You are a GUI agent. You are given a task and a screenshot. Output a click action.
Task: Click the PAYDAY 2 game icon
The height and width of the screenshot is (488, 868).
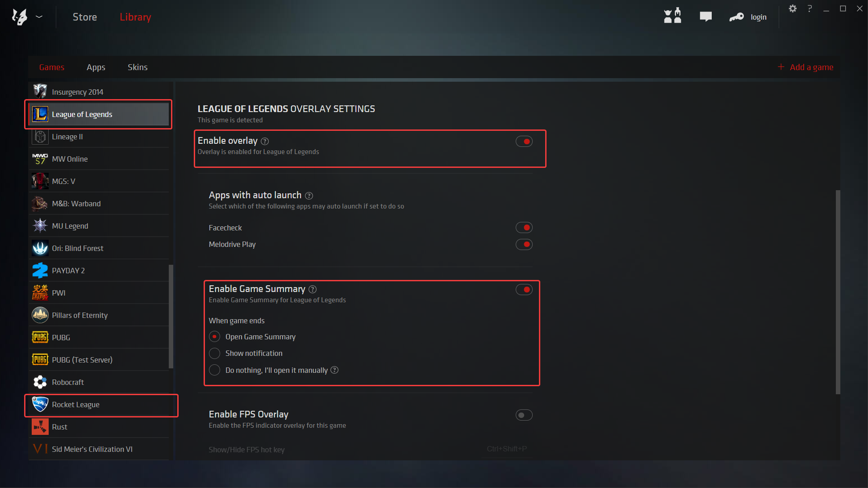click(x=40, y=271)
